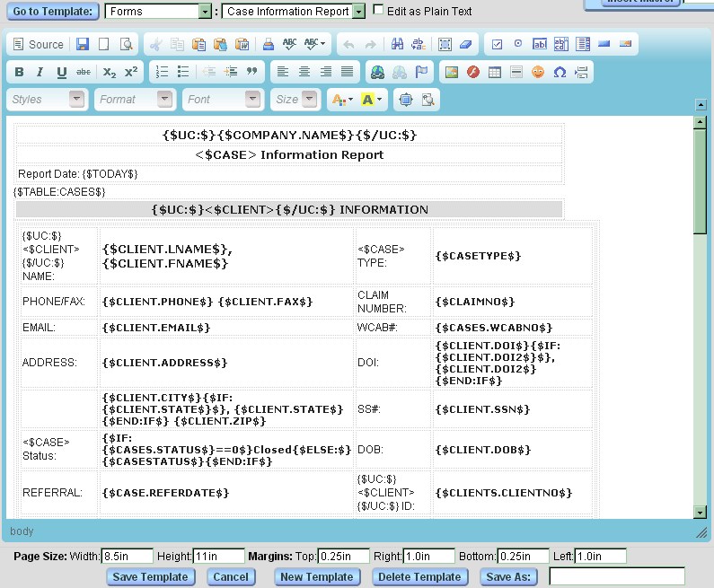
Task: Click the Select All icon
Action: click(x=445, y=44)
